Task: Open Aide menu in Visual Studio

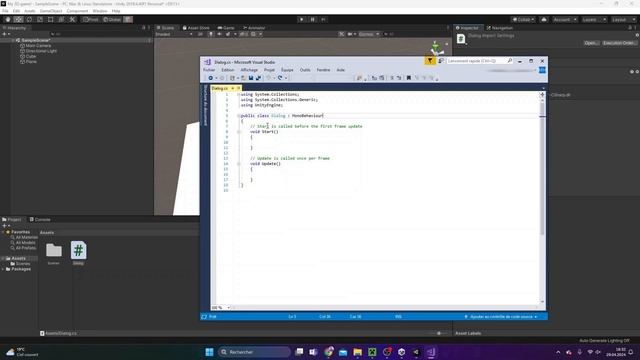Action: 341,70
